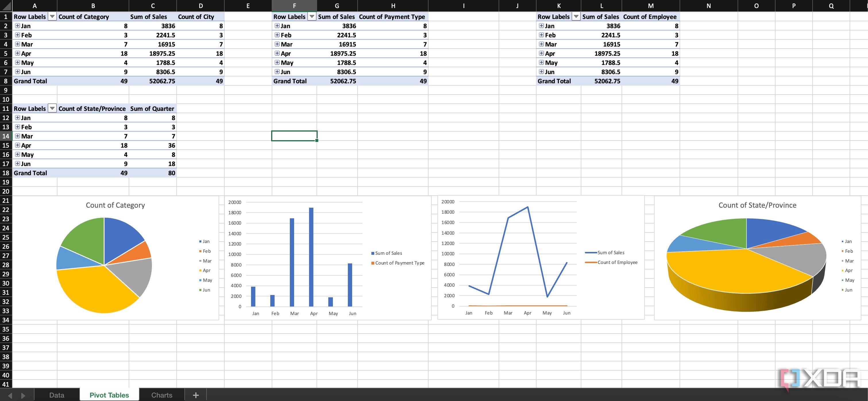Screen dimensions: 868x401
Task: Add a new sheet with plus button
Action: 196,395
